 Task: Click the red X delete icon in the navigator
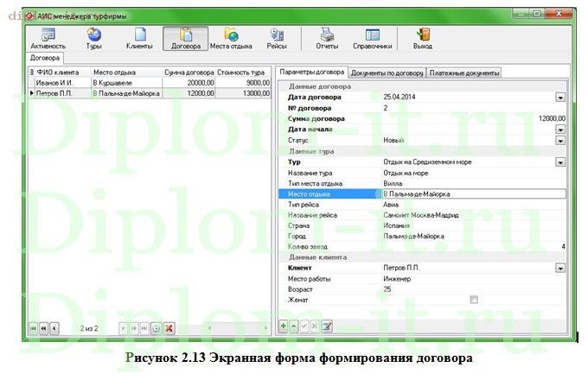pyautogui.click(x=169, y=328)
